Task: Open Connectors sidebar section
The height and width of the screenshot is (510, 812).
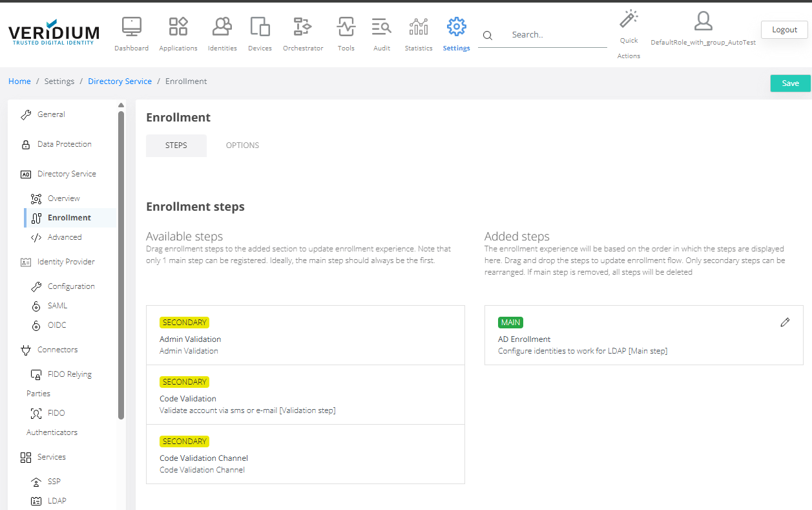Action: (57, 350)
